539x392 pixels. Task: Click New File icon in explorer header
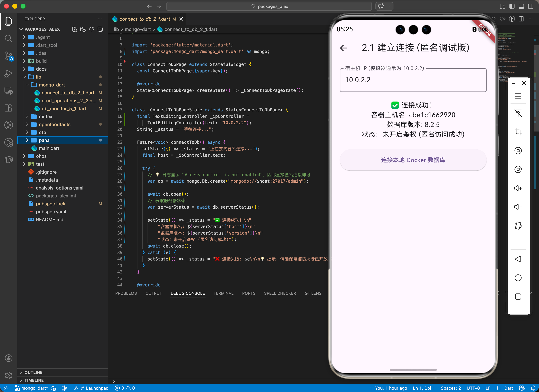coord(74,29)
